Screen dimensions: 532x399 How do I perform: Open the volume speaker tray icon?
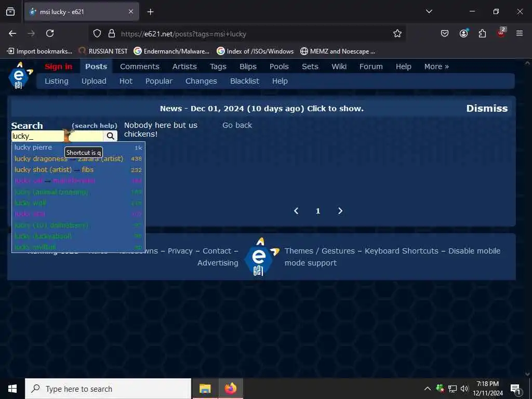point(464,389)
